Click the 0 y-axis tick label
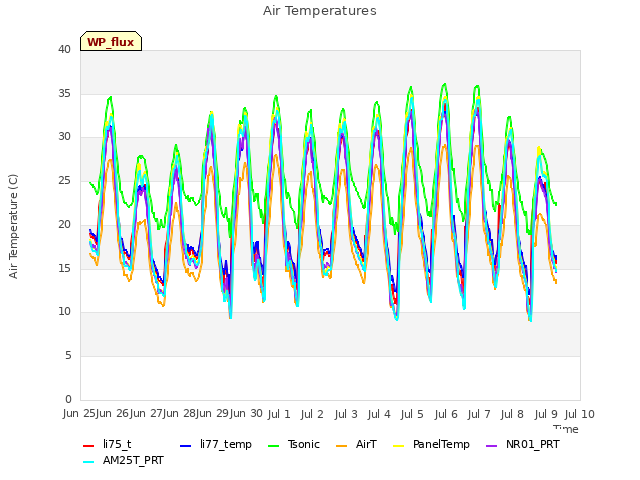This screenshot has width=640, height=480. [68, 399]
